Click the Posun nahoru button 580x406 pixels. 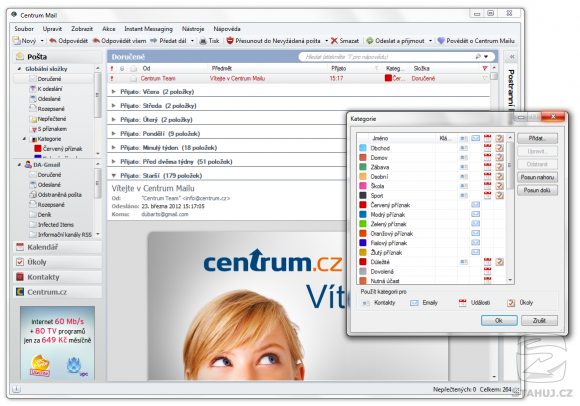click(537, 177)
